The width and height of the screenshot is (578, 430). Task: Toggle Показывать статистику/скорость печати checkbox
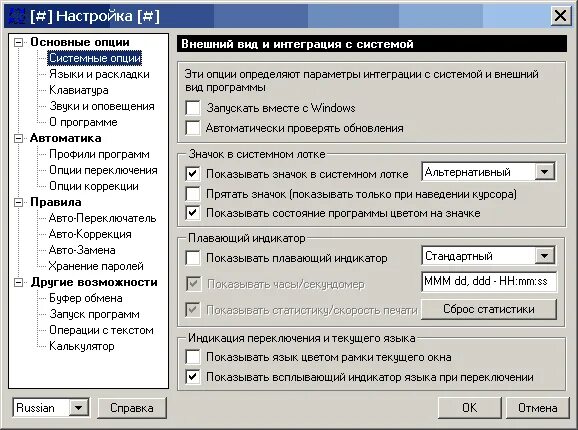(x=193, y=310)
